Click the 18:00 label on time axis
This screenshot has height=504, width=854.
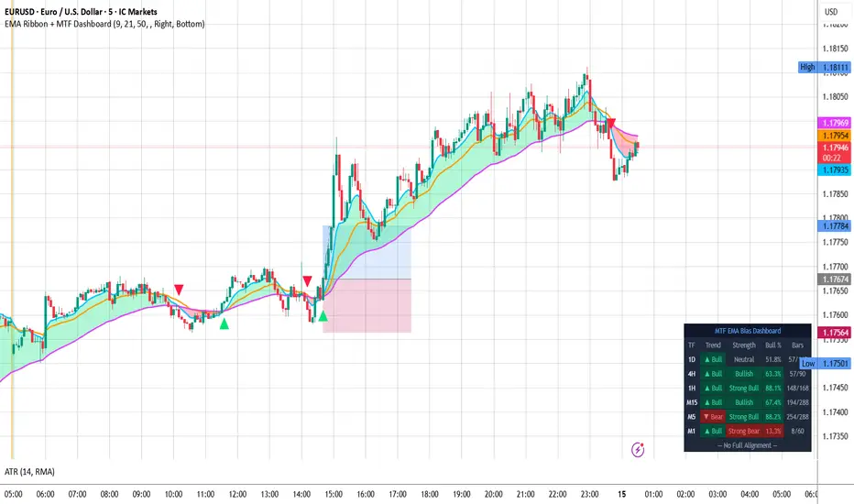(429, 494)
